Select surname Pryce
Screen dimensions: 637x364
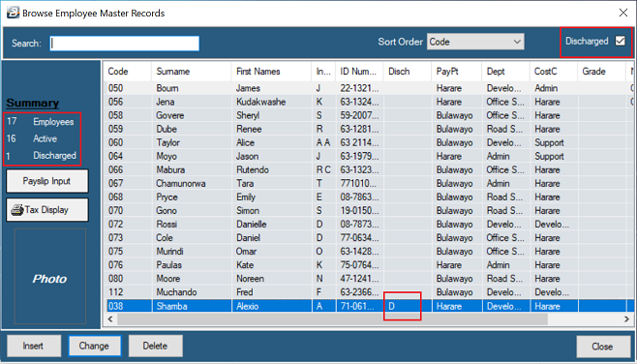(167, 197)
